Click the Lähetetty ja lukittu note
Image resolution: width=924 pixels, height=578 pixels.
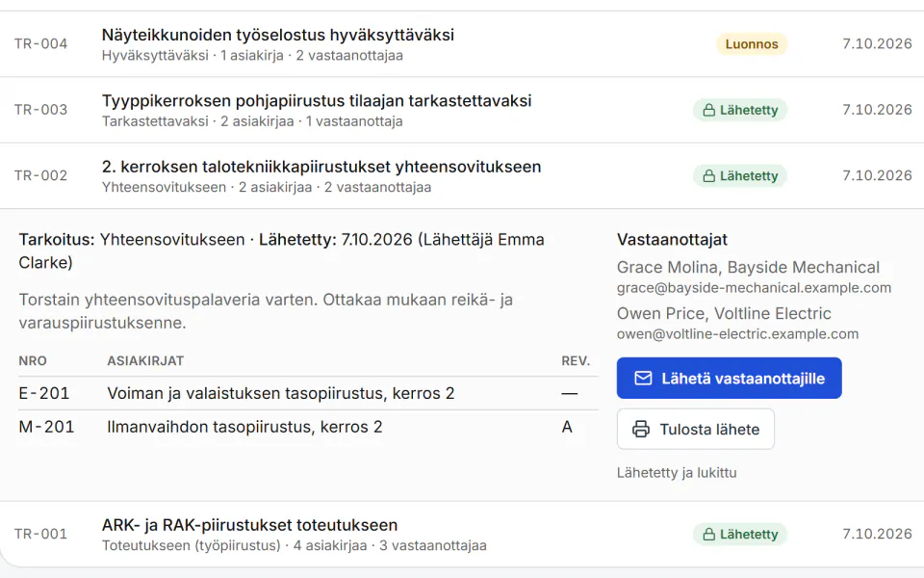click(677, 473)
